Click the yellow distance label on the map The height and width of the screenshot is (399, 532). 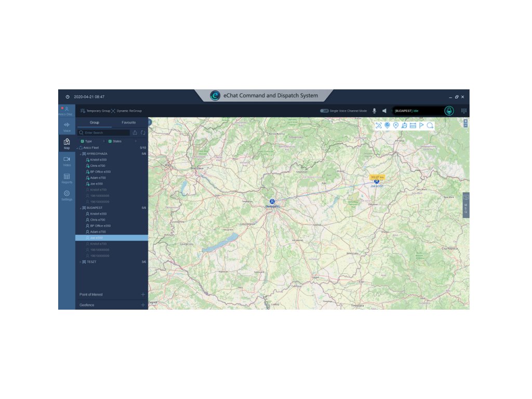pos(377,177)
